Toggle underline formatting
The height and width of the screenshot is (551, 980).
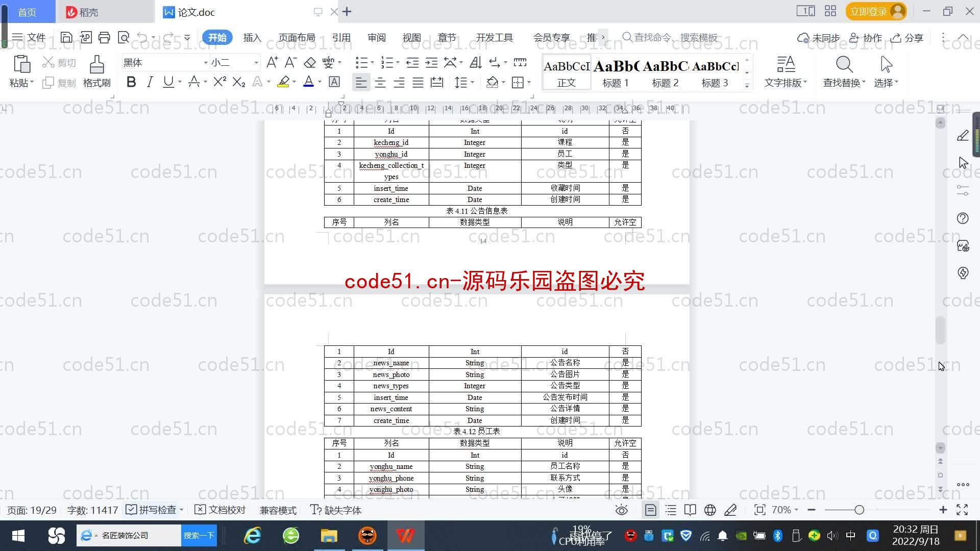168,82
